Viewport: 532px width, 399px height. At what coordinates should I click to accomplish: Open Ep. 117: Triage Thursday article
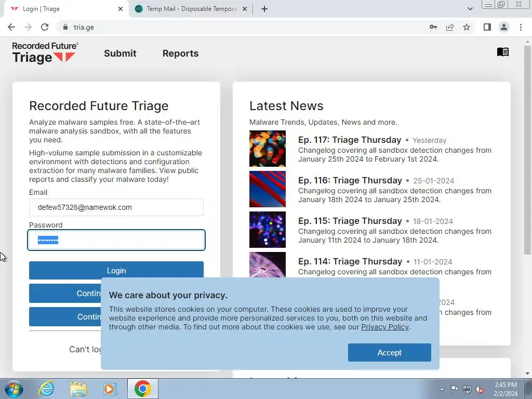pos(350,140)
